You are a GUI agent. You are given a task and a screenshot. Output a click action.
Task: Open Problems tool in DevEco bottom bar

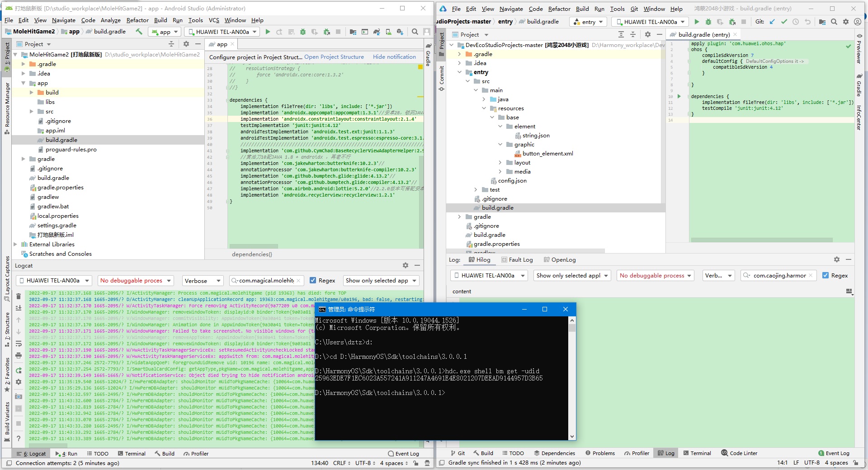click(x=600, y=453)
